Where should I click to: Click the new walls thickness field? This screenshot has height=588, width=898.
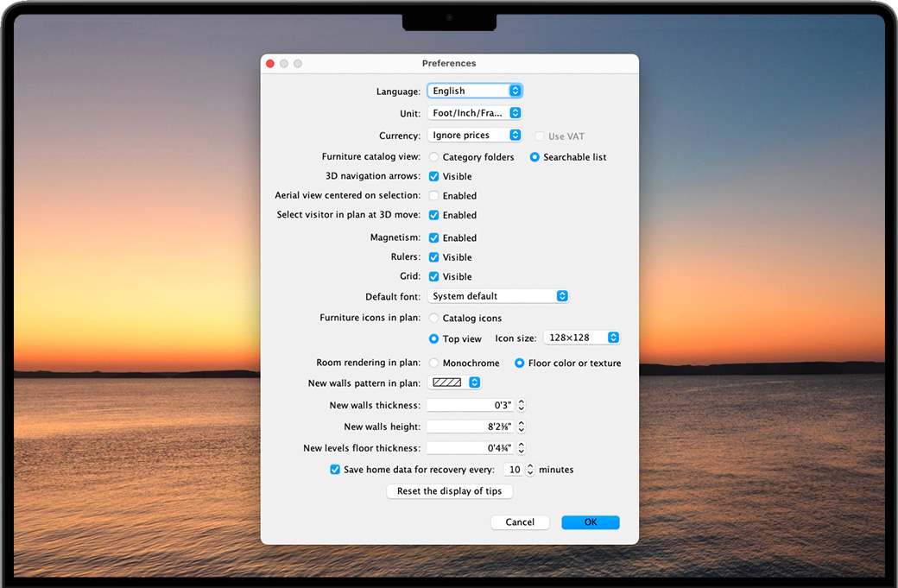[x=471, y=405]
